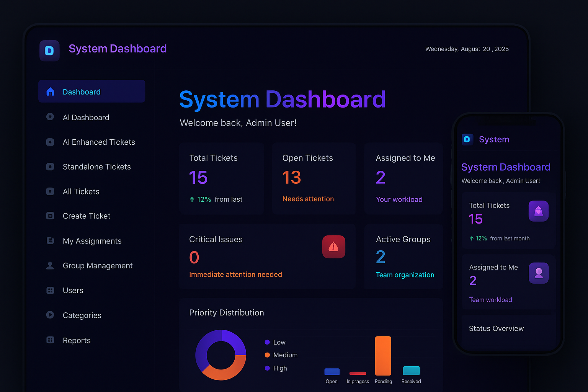Click the Needs attention link

pos(308,199)
